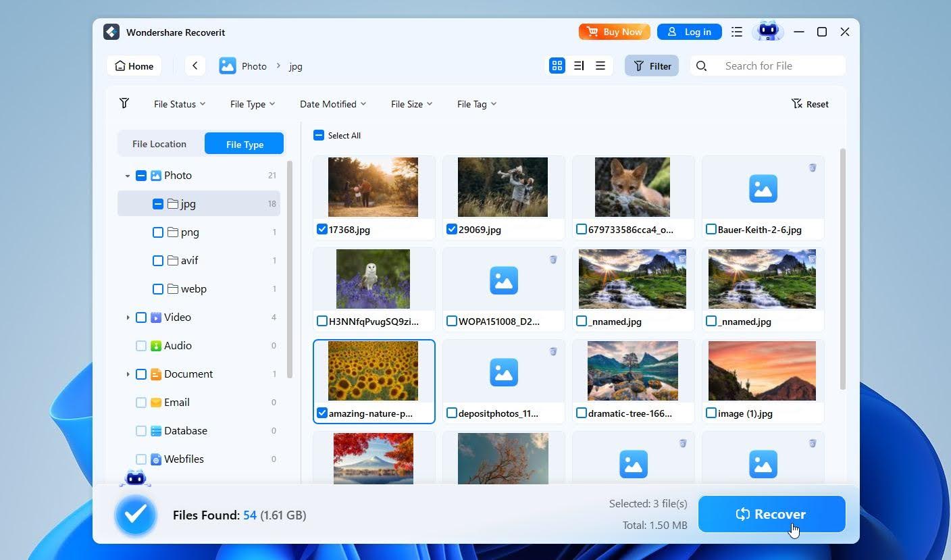Click the search magnifier icon
This screenshot has height=560, width=951.
(701, 66)
